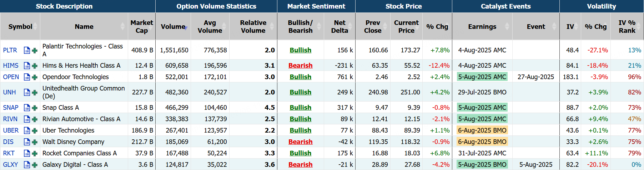Click the document icon next to PLTR
644x170 pixels.
click(27, 50)
